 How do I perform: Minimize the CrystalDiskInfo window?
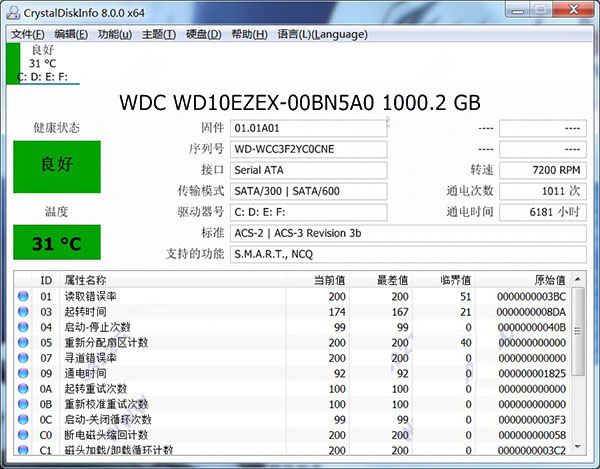(x=518, y=10)
